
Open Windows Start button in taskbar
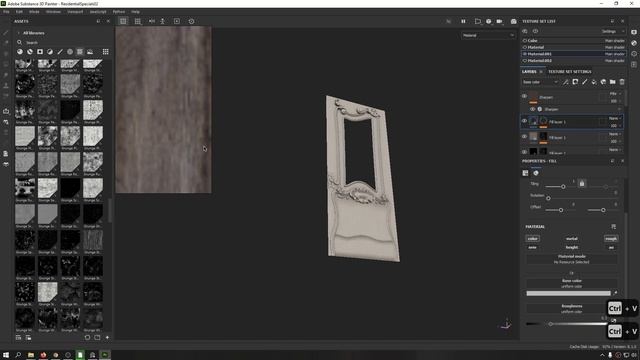pos(6,355)
